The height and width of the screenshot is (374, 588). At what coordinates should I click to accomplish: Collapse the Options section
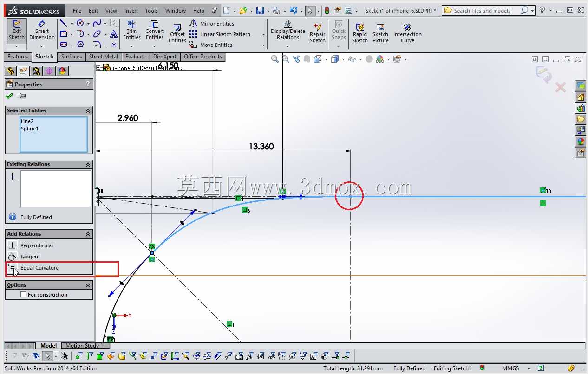click(x=88, y=285)
